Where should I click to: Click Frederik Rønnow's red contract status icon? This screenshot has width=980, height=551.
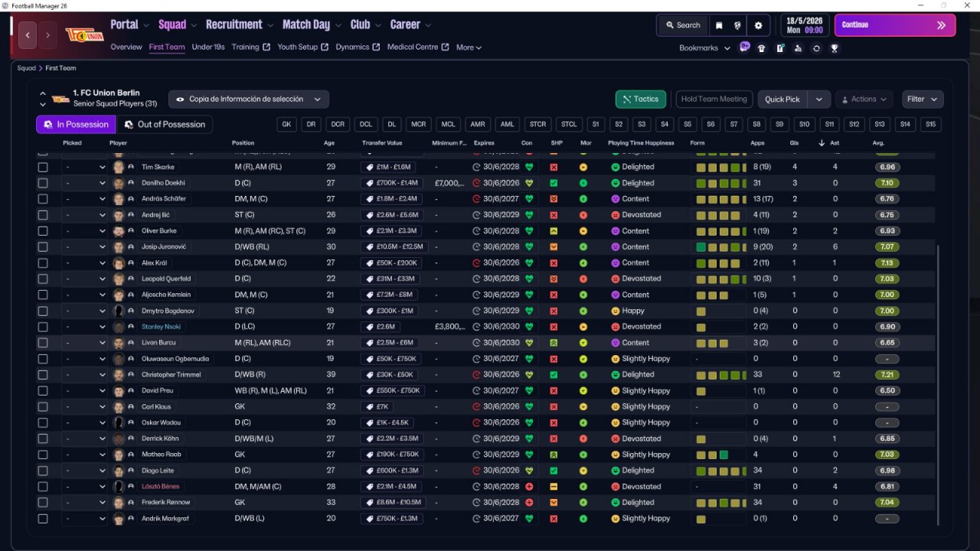point(528,503)
